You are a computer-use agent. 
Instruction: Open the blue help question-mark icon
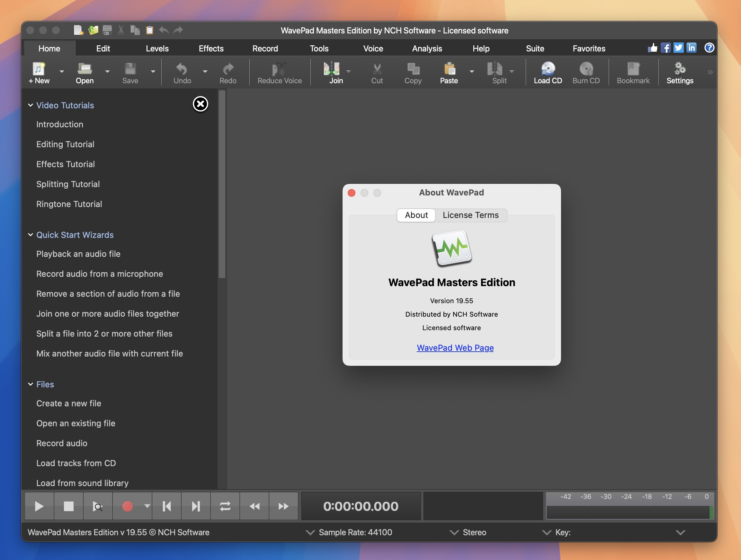pyautogui.click(x=709, y=48)
